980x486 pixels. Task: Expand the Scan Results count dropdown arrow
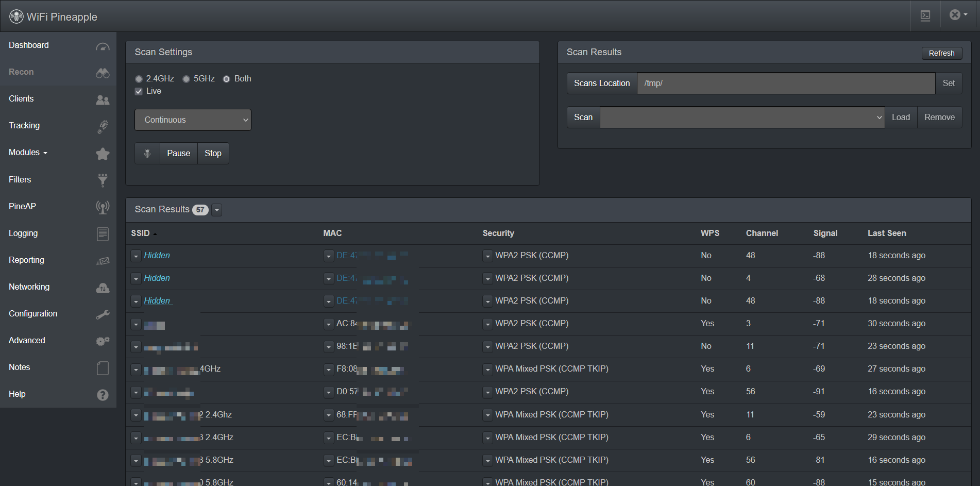(217, 210)
